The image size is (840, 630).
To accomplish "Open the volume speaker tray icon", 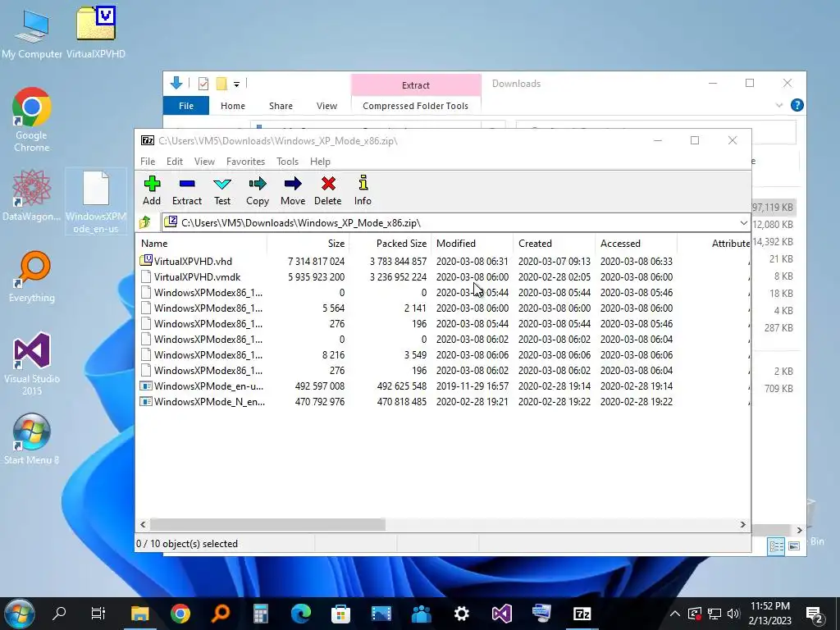I will coord(733,614).
